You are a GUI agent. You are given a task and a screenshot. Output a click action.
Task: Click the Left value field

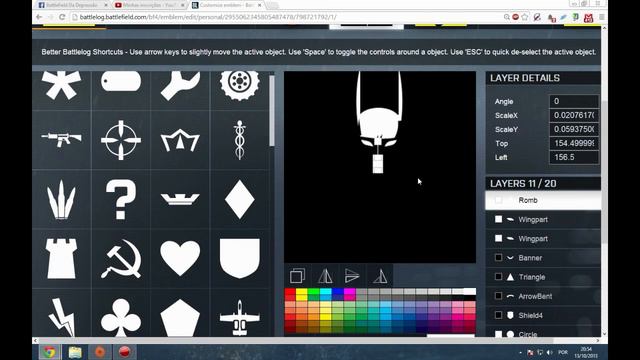coord(574,157)
